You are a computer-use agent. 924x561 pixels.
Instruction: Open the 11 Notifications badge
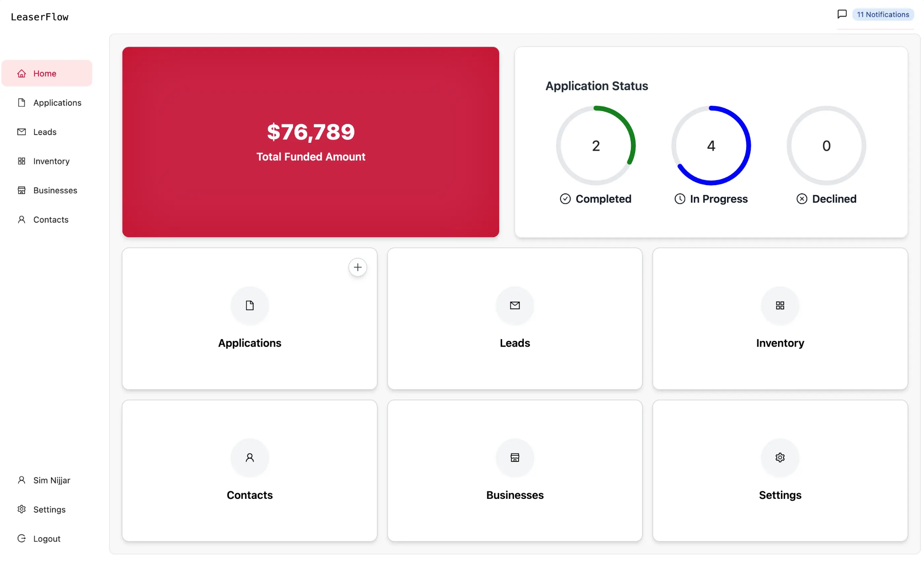[x=883, y=15]
